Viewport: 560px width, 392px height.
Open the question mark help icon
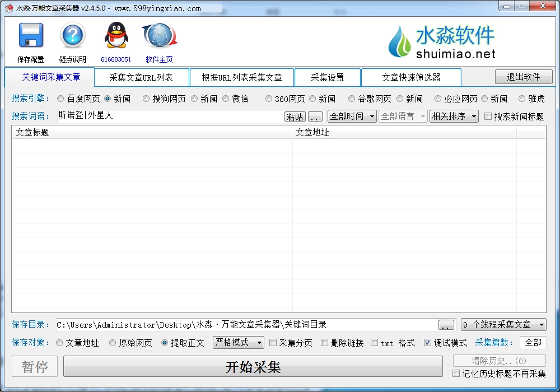(x=73, y=36)
